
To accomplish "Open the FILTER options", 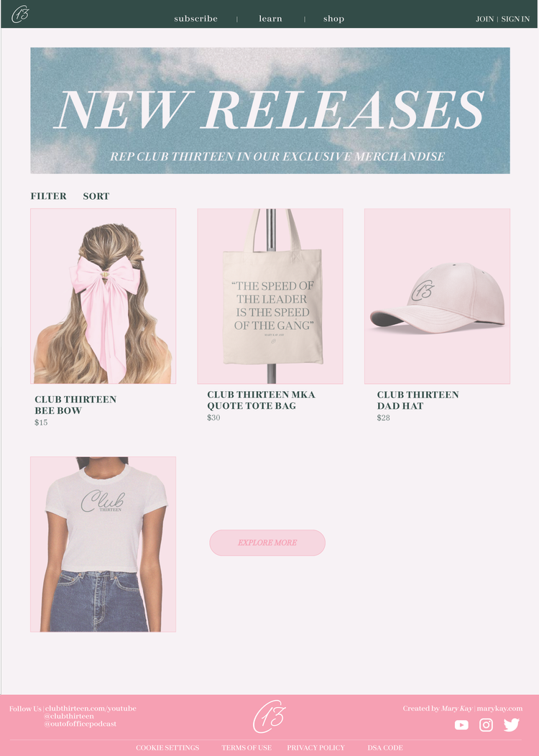I will pyautogui.click(x=49, y=196).
